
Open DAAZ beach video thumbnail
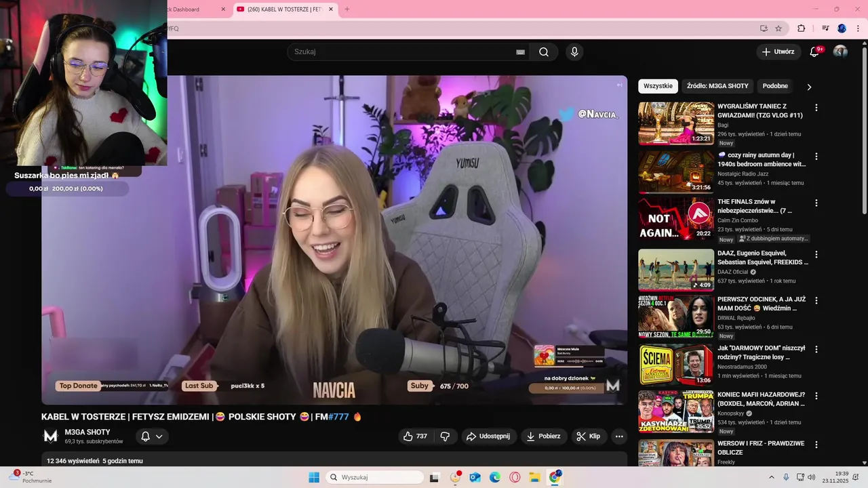tap(676, 270)
